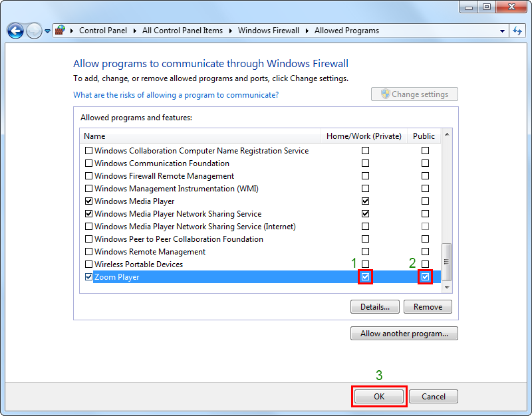Image resolution: width=532 pixels, height=416 pixels.
Task: Click shield icon on Change settings button
Action: pyautogui.click(x=386, y=94)
